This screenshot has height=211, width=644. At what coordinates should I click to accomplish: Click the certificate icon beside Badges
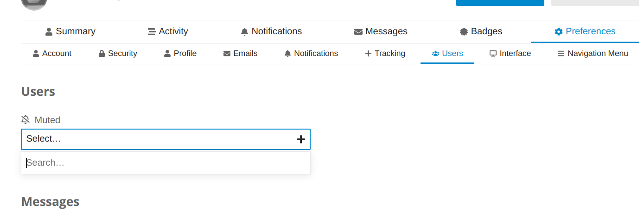464,32
